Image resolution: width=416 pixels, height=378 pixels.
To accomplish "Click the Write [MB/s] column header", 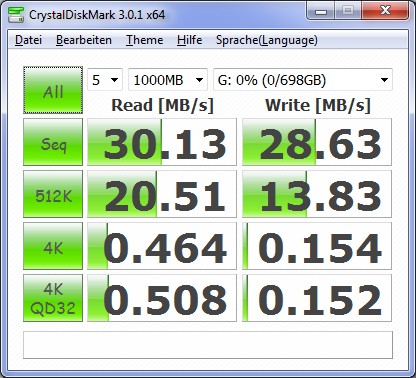I will click(318, 105).
